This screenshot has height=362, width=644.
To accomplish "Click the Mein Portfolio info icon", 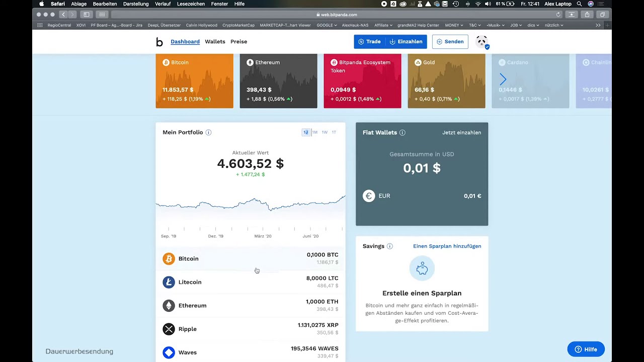I will (x=208, y=132).
